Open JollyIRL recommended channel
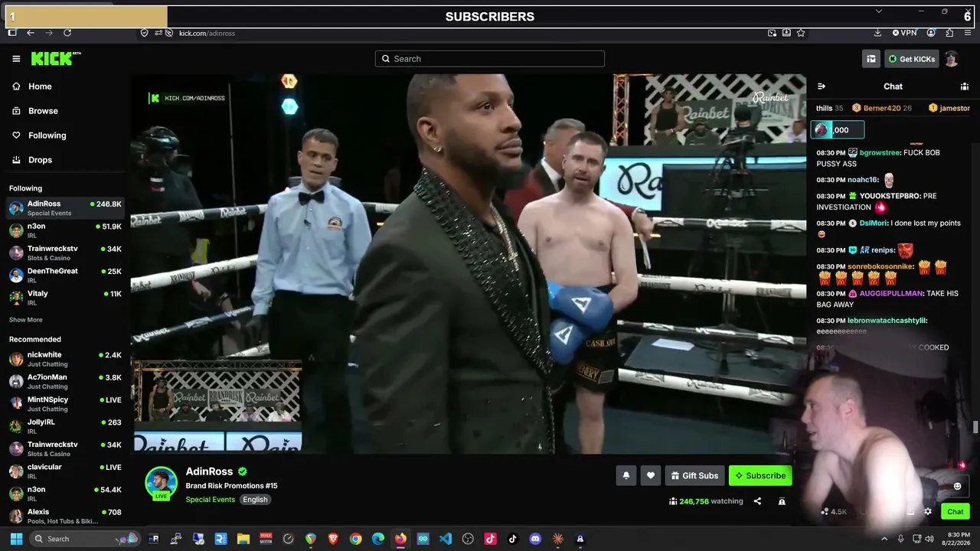The width and height of the screenshot is (980, 551). 65,425
